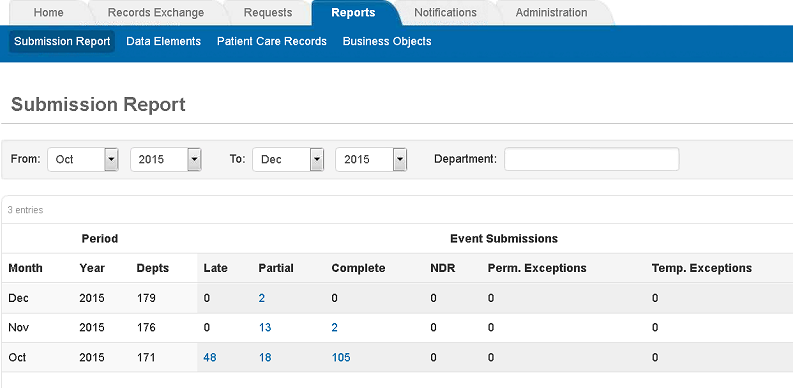The height and width of the screenshot is (388, 793).
Task: Click the Depts column header
Action: click(153, 268)
